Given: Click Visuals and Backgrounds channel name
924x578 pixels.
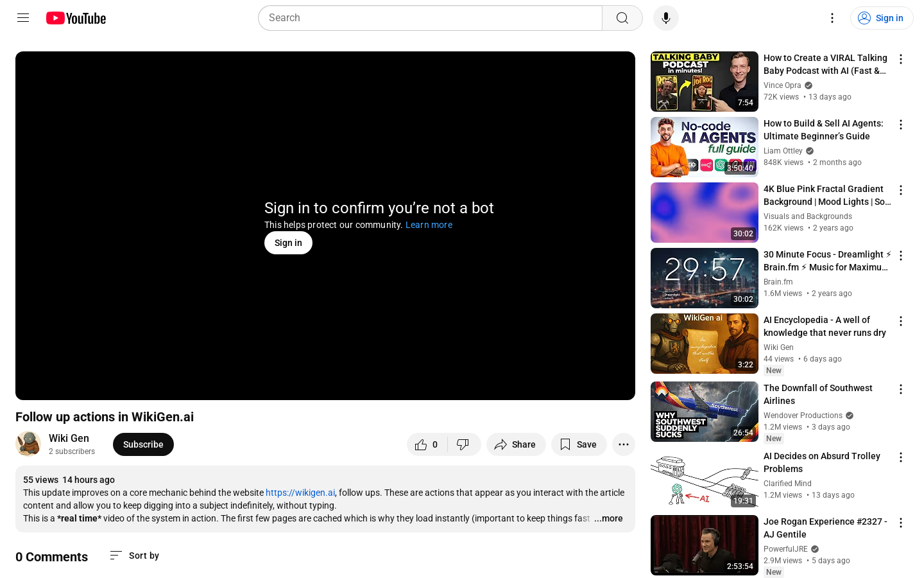Looking at the screenshot, I should [x=808, y=216].
